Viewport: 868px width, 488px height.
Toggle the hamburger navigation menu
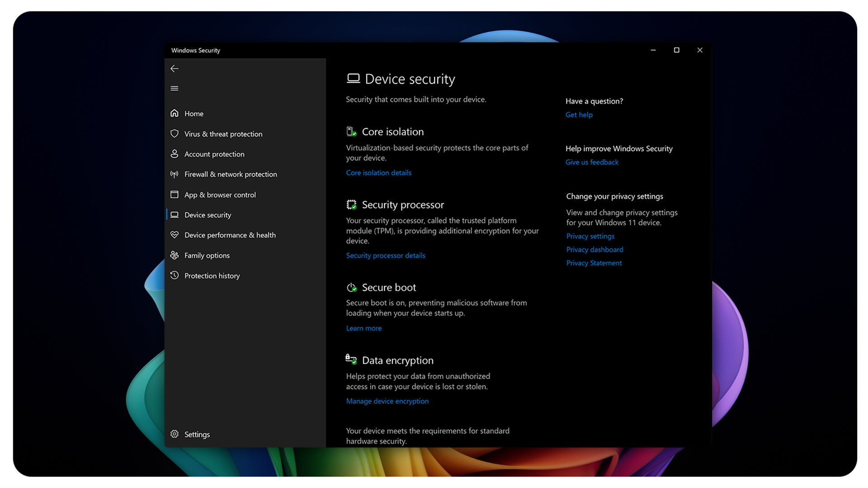click(175, 89)
